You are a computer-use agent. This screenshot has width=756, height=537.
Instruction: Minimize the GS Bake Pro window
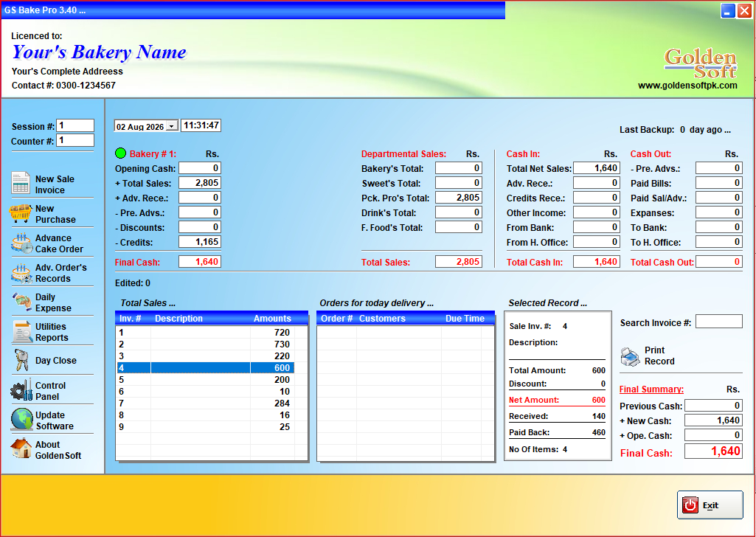coord(728,10)
